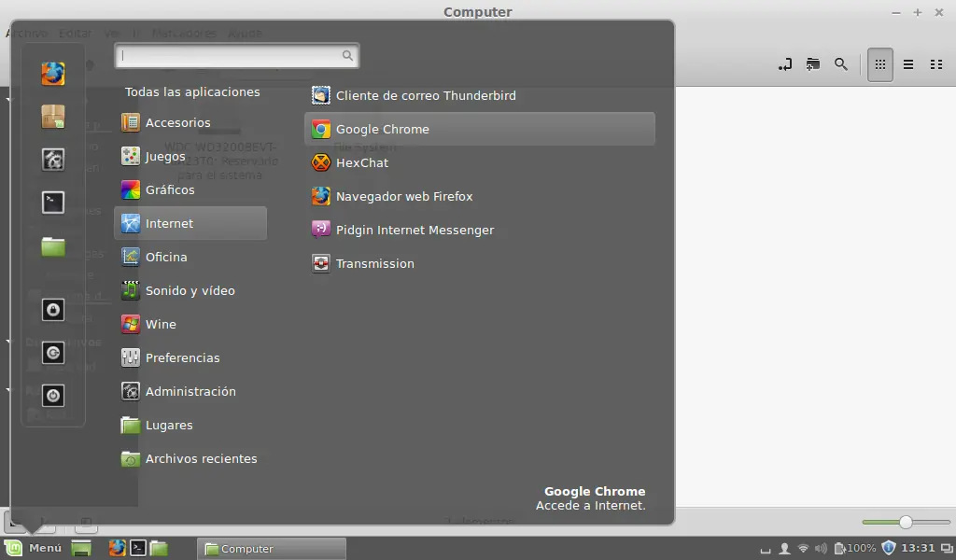Screen dimensions: 956x560
Task: Click the Lock Screen icon in menu sidebar
Action: pos(53,310)
